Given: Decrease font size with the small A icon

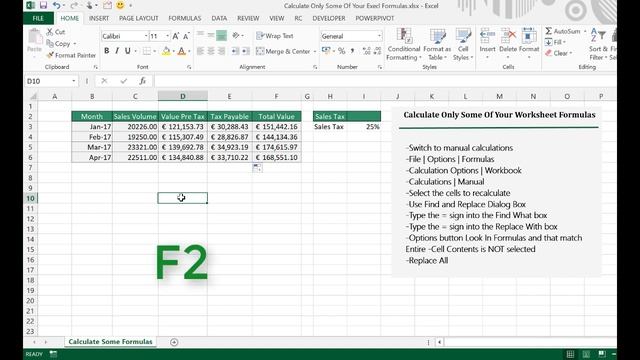Looking at the screenshot, I should click(x=186, y=36).
